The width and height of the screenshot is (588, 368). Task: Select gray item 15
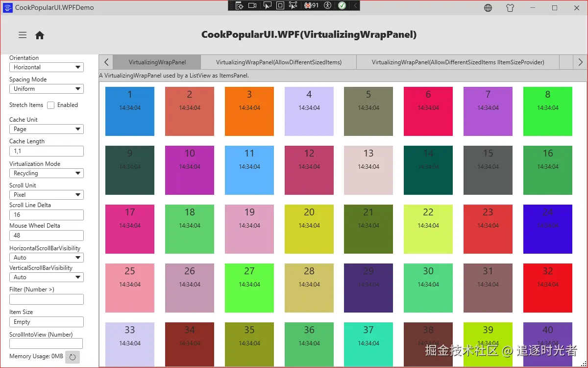point(488,170)
